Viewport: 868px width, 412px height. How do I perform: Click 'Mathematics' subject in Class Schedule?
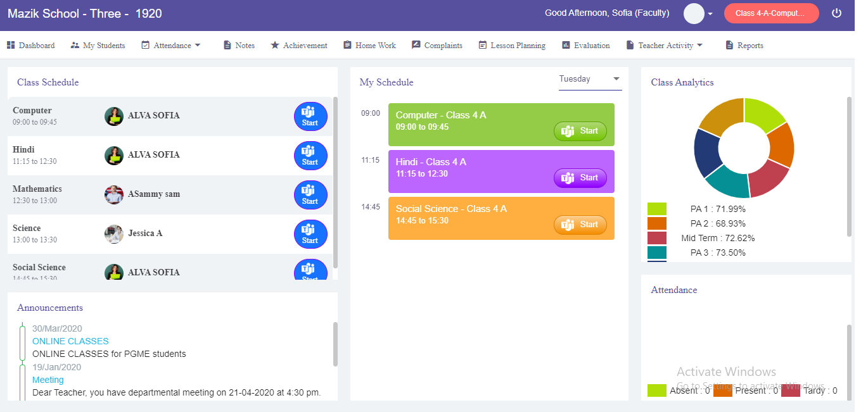(x=37, y=189)
